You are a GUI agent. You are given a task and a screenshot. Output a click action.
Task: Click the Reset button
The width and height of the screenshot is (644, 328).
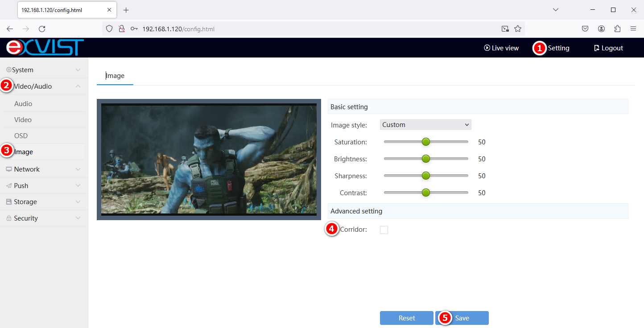click(407, 318)
